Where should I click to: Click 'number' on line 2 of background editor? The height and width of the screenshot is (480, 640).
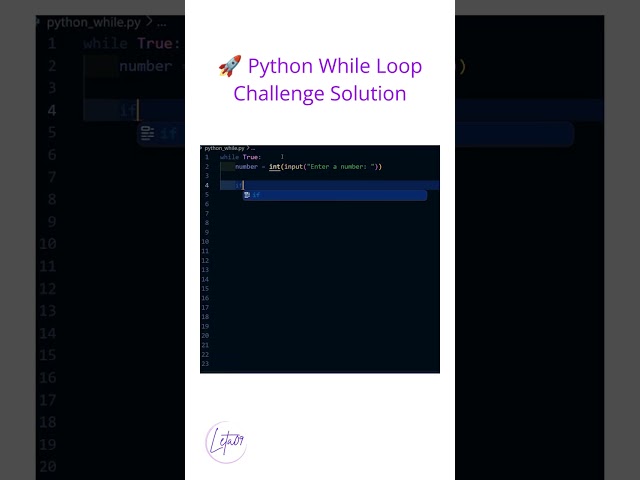(x=145, y=66)
